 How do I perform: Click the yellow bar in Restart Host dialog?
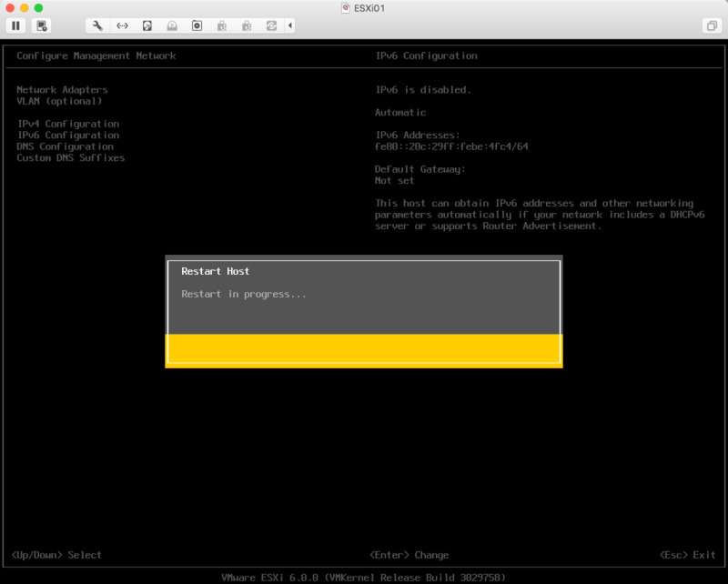(x=364, y=349)
